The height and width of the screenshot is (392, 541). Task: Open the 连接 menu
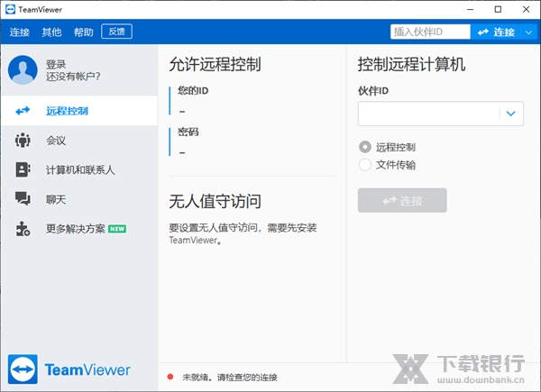coord(20,32)
